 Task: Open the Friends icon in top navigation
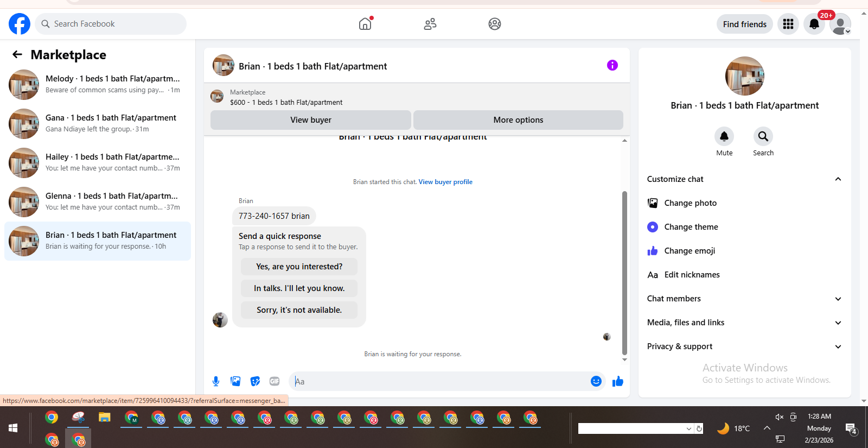click(430, 24)
